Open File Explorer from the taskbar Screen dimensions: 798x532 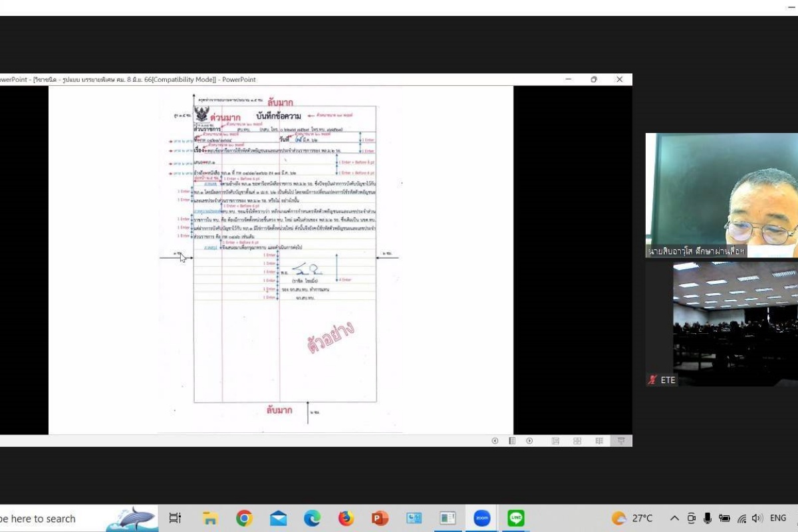click(210, 518)
